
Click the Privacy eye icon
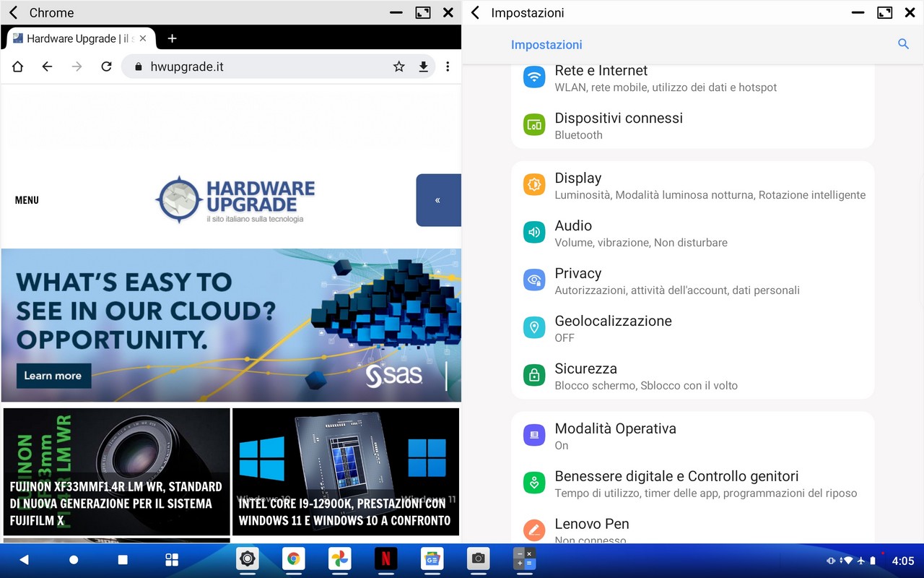(534, 280)
